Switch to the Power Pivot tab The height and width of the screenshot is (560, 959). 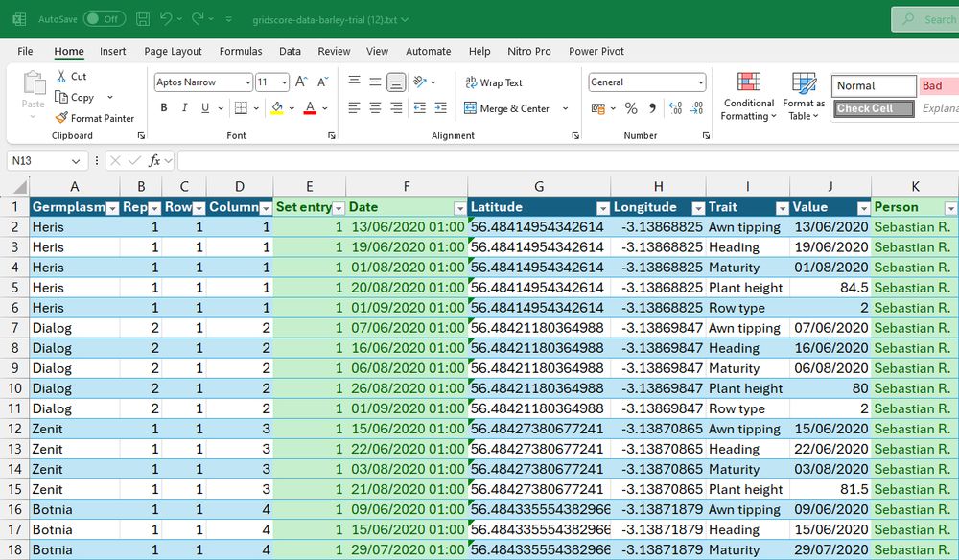pos(596,52)
